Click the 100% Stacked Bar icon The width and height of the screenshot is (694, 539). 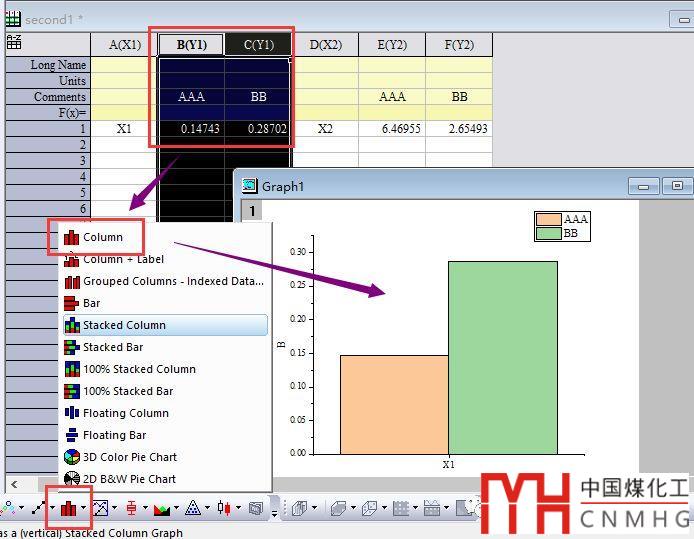point(72,391)
